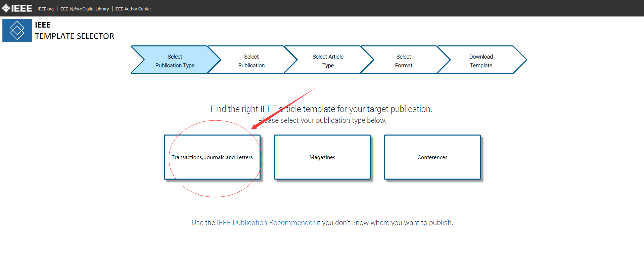
Task: Choose the Magazines publication type
Action: coord(322,157)
